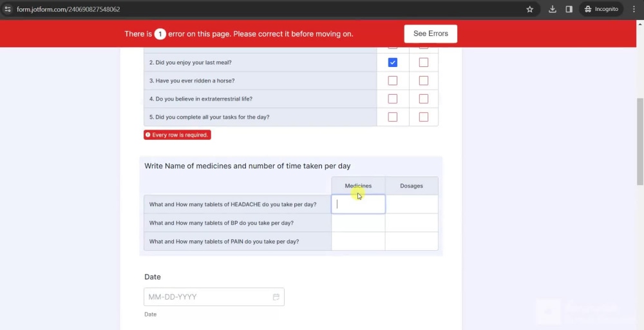This screenshot has height=330, width=644.
Task: Click the 'Dosages' column header
Action: [412, 186]
